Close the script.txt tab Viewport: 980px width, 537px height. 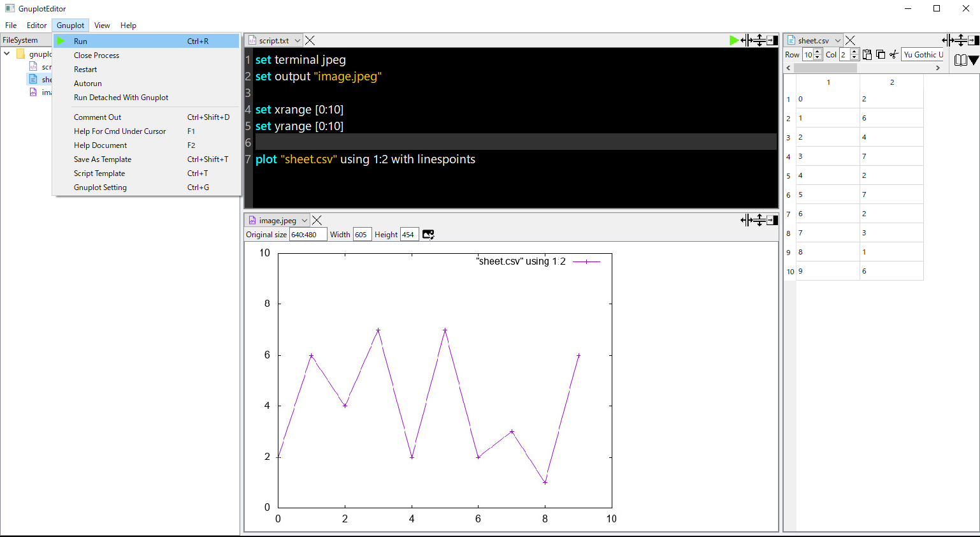coord(310,40)
